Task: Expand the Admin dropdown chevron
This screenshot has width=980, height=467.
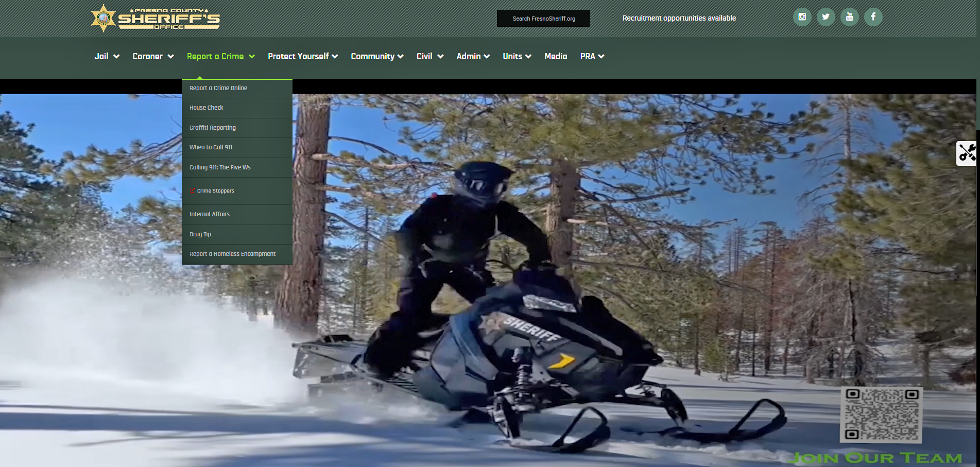Action: [487, 57]
